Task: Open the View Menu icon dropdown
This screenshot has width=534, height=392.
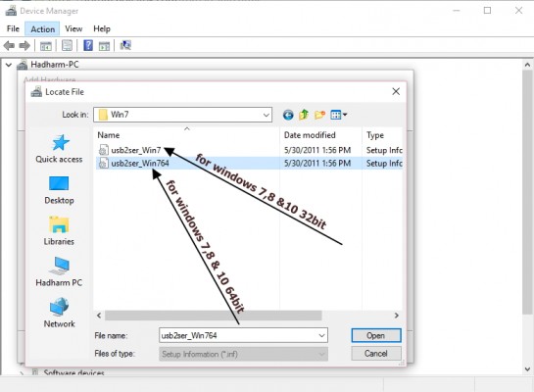Action: (338, 115)
